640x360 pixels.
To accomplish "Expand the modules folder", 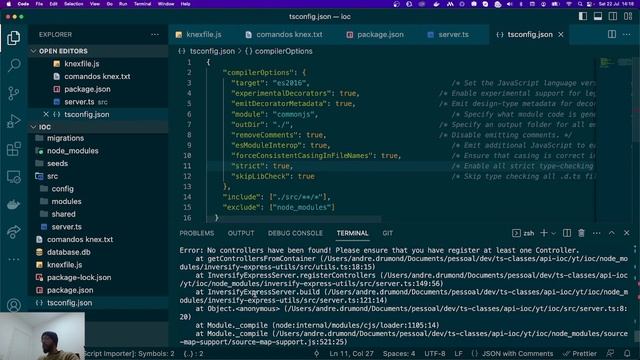I will (x=66, y=202).
